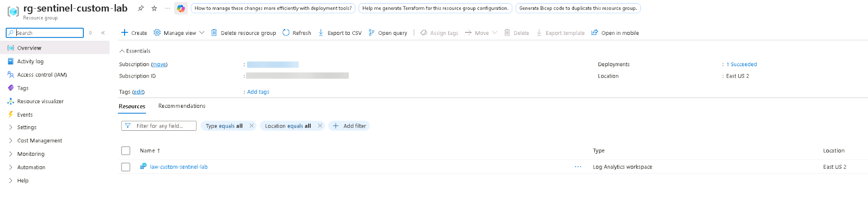Open the 1 Succeeded deployments link
The height and width of the screenshot is (210, 868).
[x=742, y=65]
